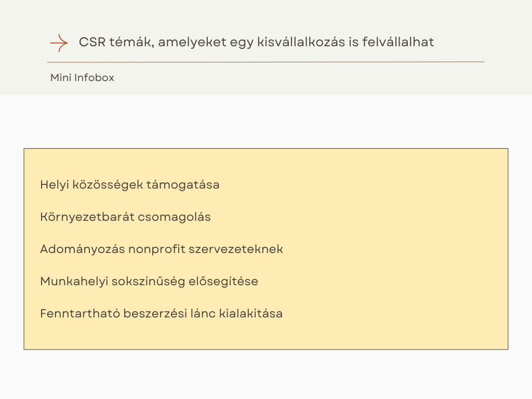Click the "Helyi közösségek támogatása" line
Screen dimensions: 532x399
[129, 185]
